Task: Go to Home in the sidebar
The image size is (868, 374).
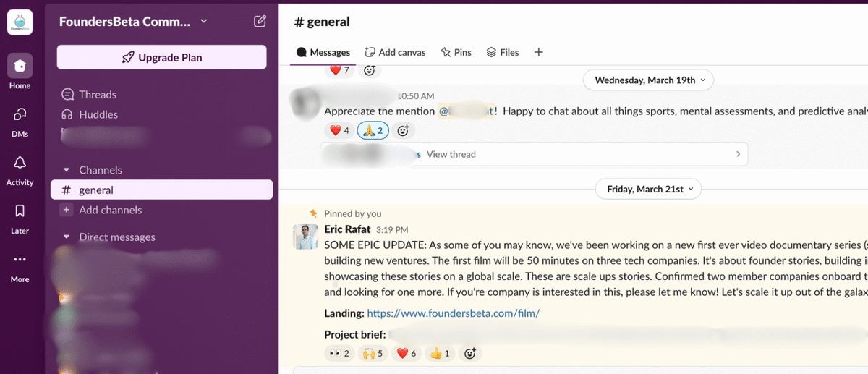Action: pyautogui.click(x=20, y=72)
